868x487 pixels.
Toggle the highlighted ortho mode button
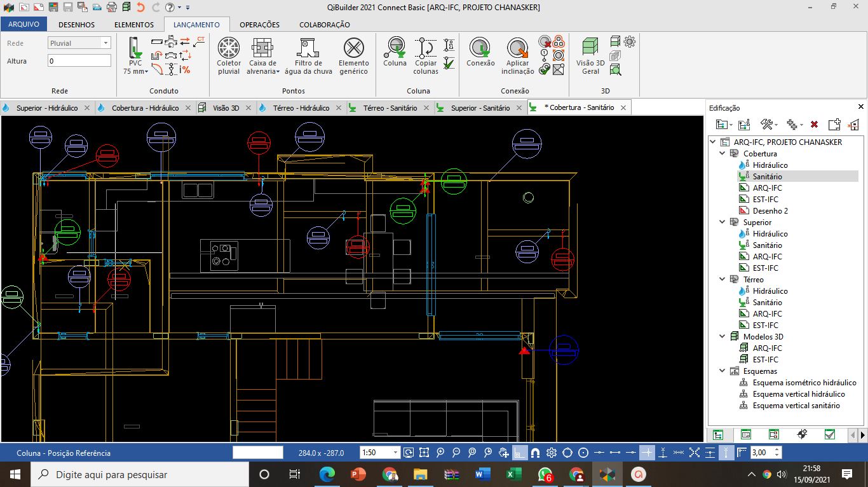(x=520, y=453)
